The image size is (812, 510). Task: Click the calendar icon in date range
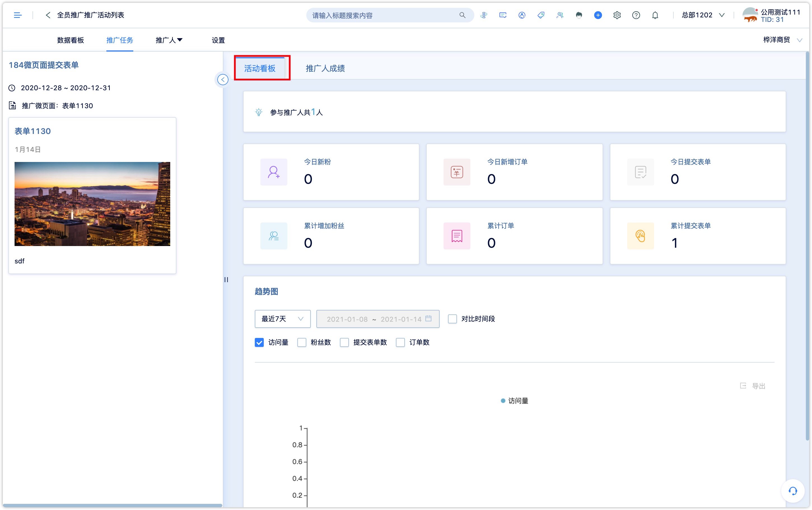tap(428, 318)
